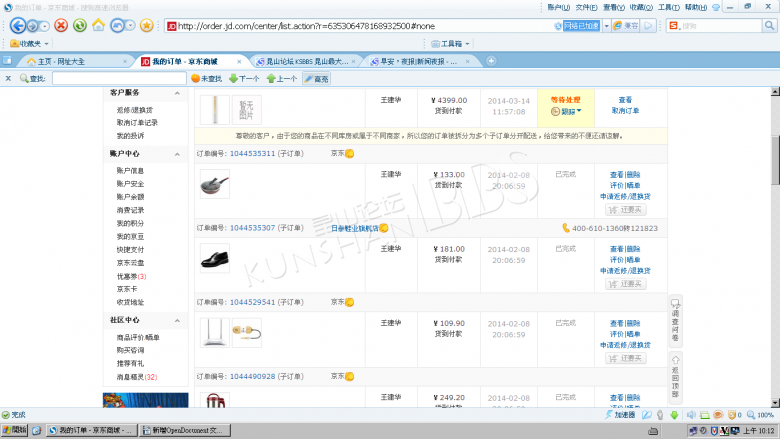Click 还要买 for the ¥133.00 order

tap(626, 210)
